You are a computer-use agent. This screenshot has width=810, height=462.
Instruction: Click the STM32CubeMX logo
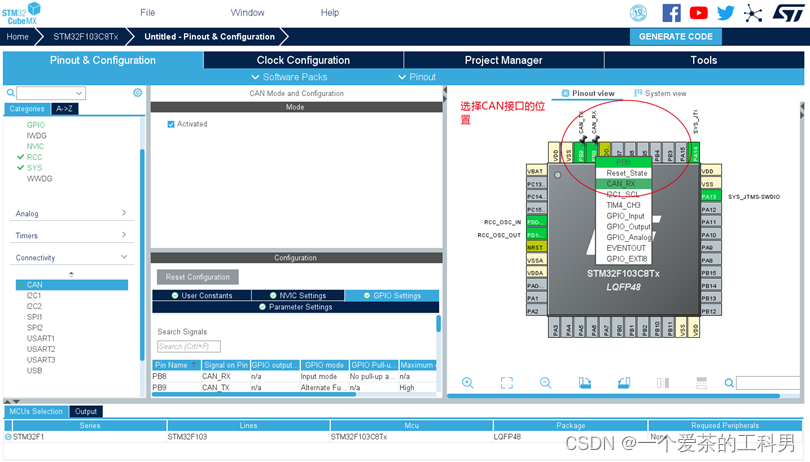(x=21, y=13)
